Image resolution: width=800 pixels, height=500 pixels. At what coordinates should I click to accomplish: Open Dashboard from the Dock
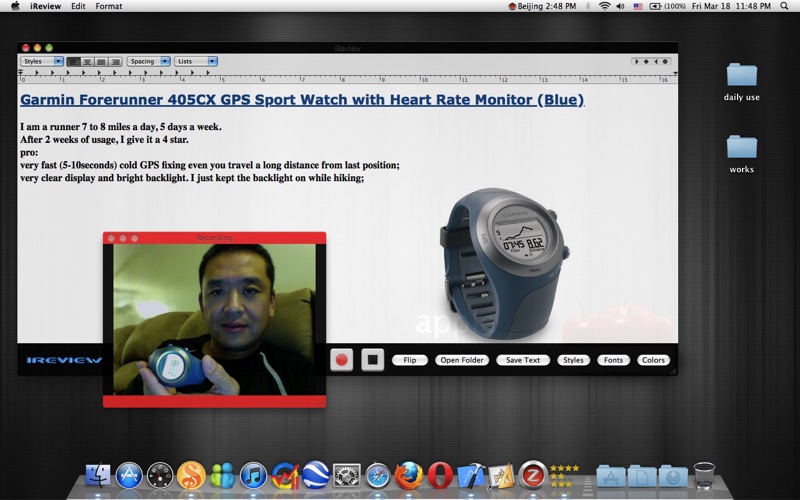pyautogui.click(x=160, y=476)
